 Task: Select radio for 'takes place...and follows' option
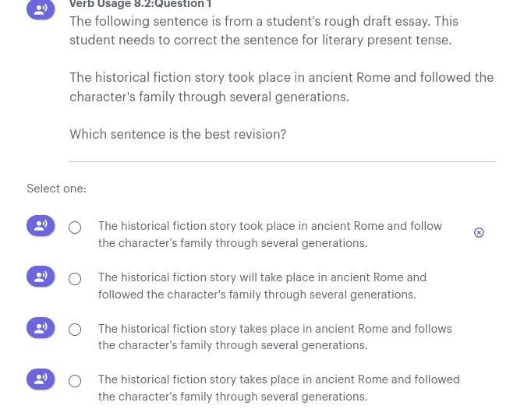point(75,330)
